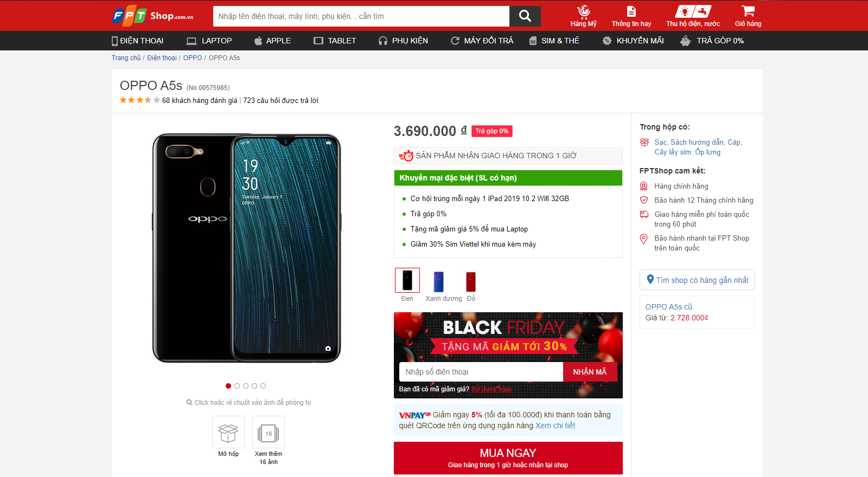Click the gift box icon beside accessories
The width and height of the screenshot is (868, 477).
[x=644, y=142]
